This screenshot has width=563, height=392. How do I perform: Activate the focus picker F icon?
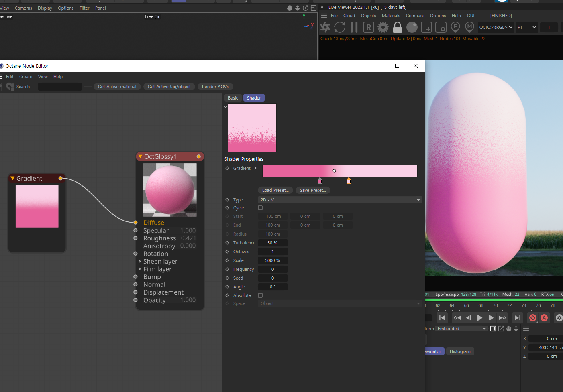(455, 27)
